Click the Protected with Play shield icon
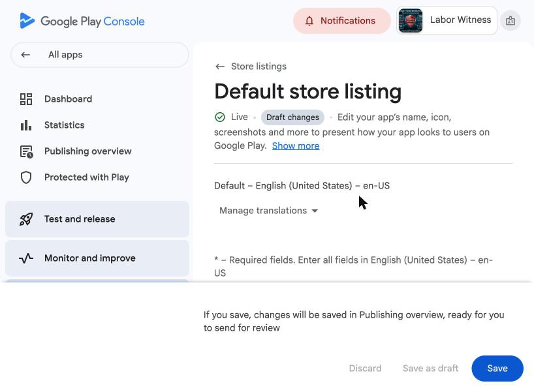534x392 pixels. pyautogui.click(x=26, y=177)
